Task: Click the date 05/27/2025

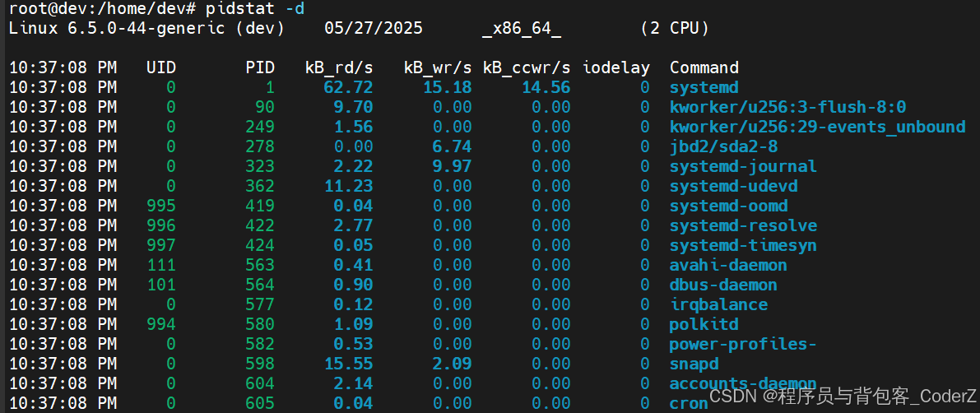Action: [373, 29]
